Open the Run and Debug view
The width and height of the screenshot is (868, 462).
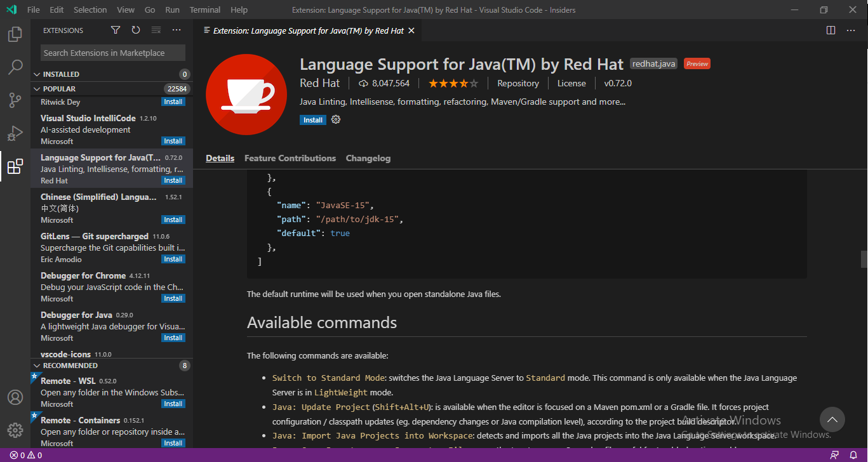[15, 133]
